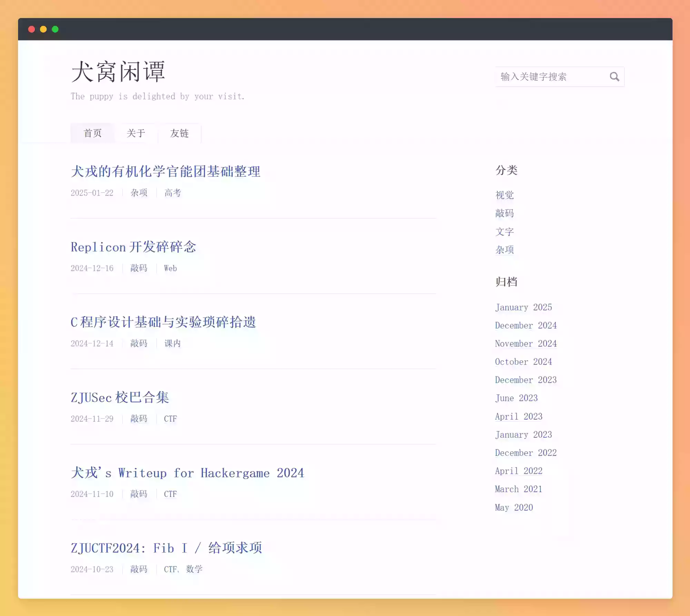Open the January 2025 archive
690x616 pixels.
click(x=523, y=307)
